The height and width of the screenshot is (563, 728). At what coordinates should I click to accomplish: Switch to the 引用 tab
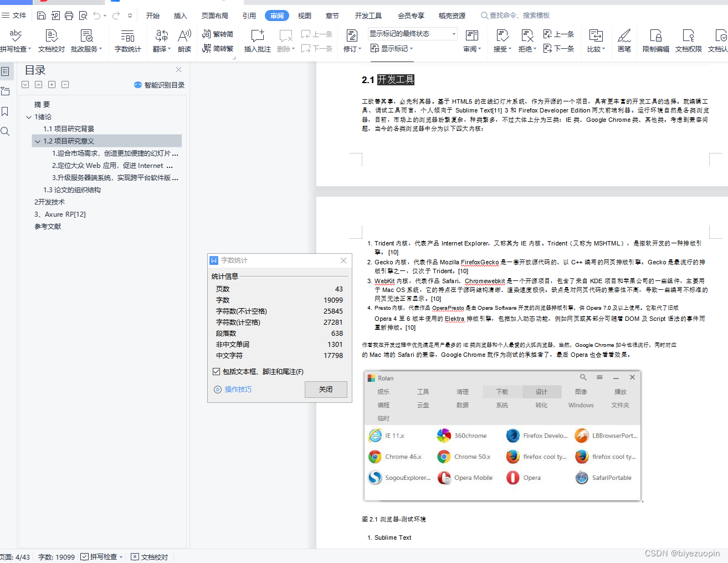point(249,16)
